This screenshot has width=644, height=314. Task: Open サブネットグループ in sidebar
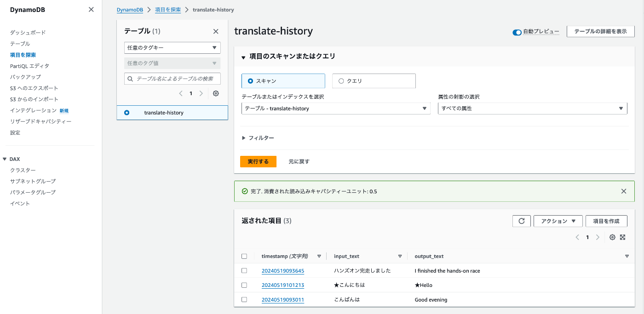(x=33, y=181)
